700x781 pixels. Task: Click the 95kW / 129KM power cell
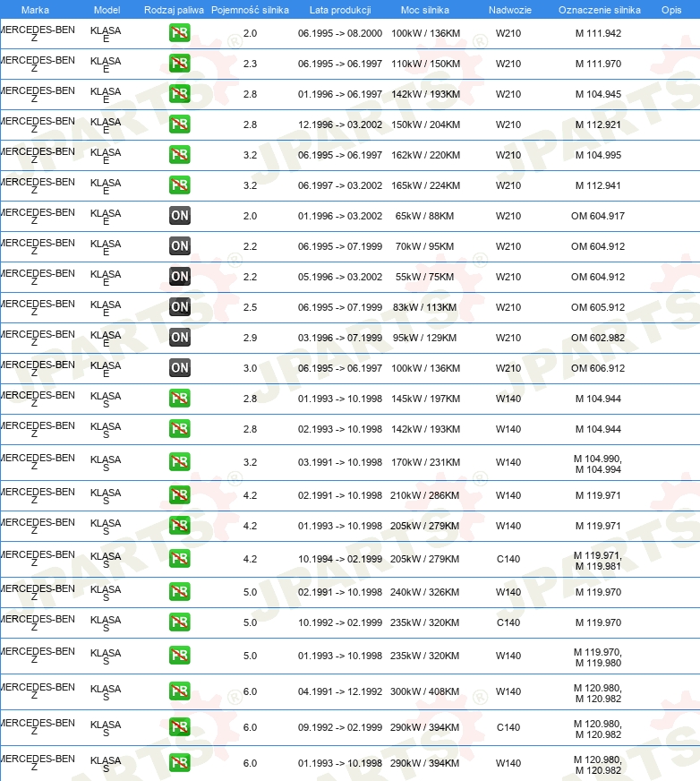click(424, 338)
